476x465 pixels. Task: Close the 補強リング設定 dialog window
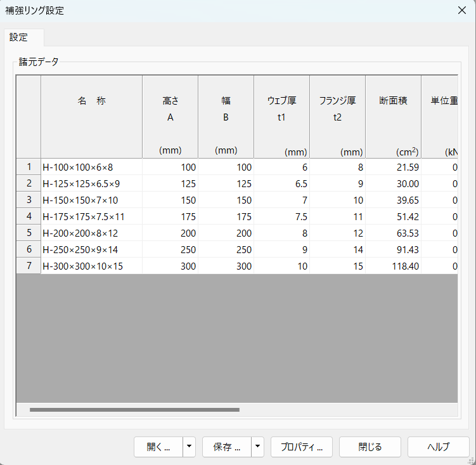point(461,10)
